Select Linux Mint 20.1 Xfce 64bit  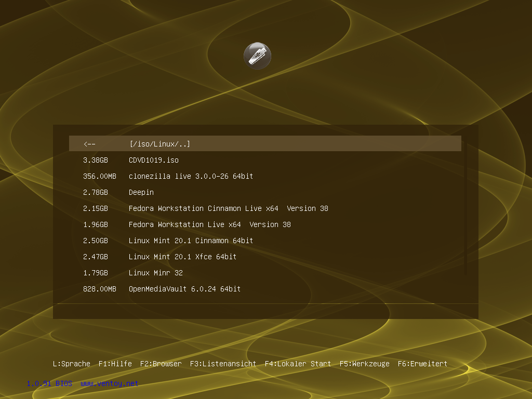pyautogui.click(x=265, y=257)
